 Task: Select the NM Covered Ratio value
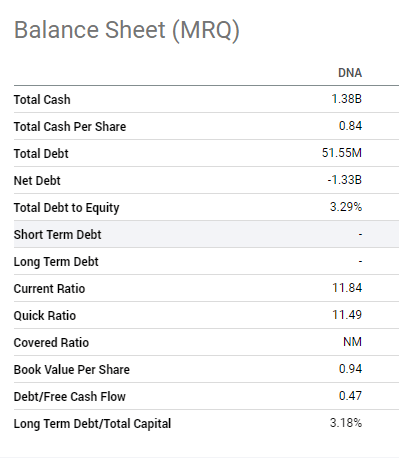[353, 342]
